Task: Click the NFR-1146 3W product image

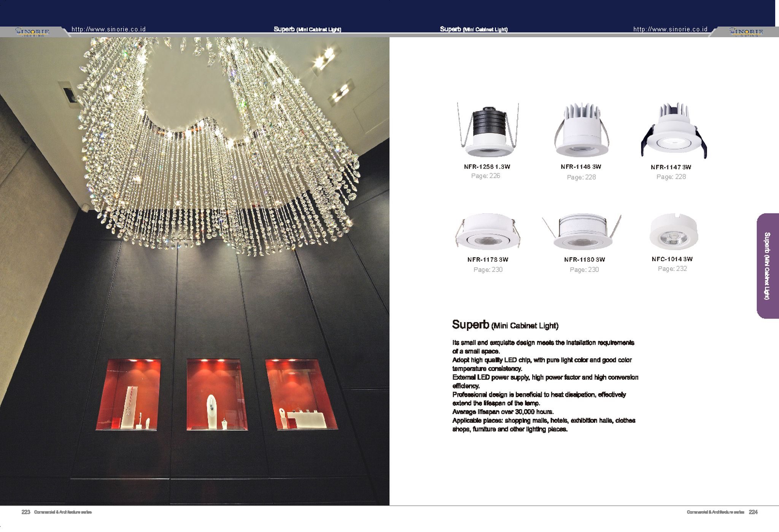Action: (581, 130)
